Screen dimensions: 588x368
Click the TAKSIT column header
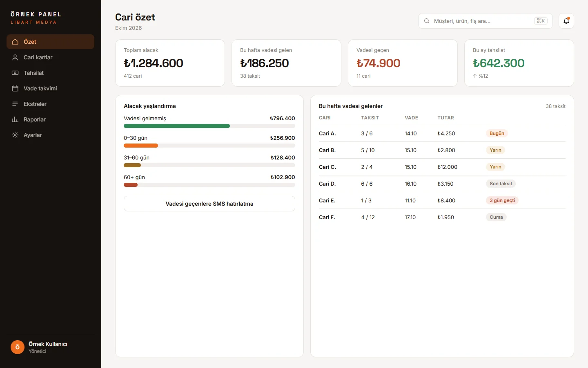(x=370, y=118)
